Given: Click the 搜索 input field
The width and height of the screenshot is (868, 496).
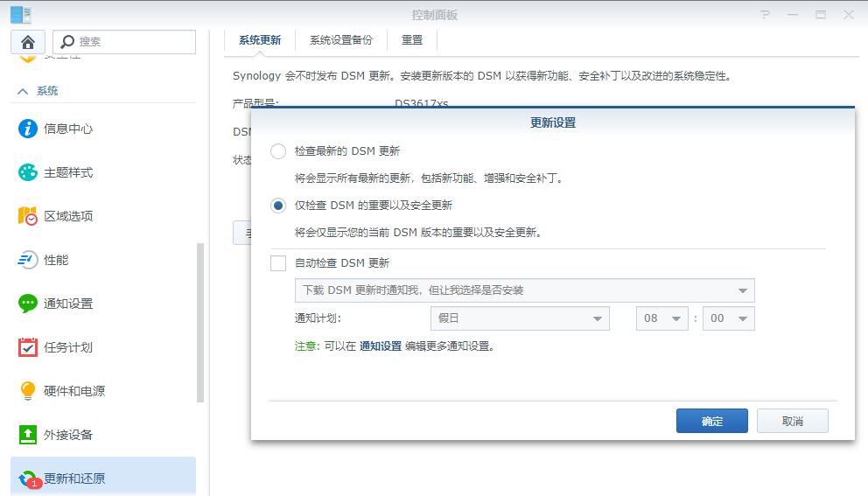Looking at the screenshot, I should point(124,41).
